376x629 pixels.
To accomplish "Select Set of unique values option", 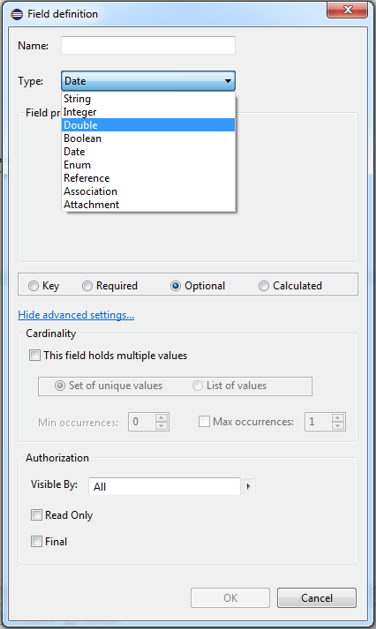I will (x=60, y=386).
